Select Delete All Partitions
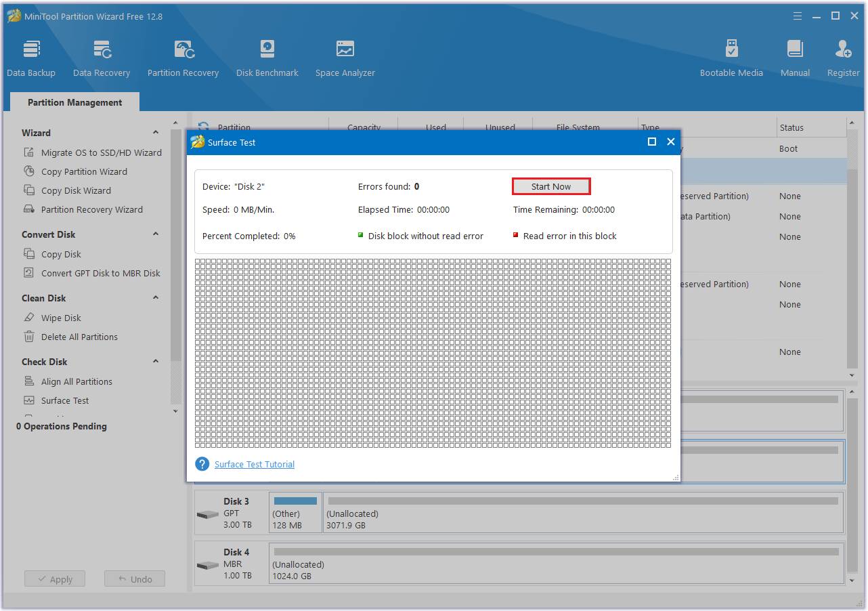Screen dimensions: 868x611 coord(79,337)
